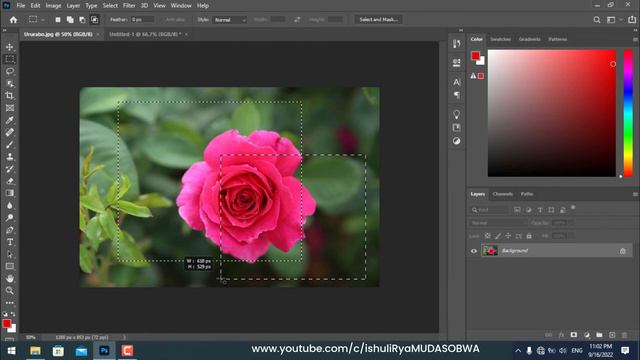Open the Filter menu
Screen dimensions: 640x360
tap(129, 6)
